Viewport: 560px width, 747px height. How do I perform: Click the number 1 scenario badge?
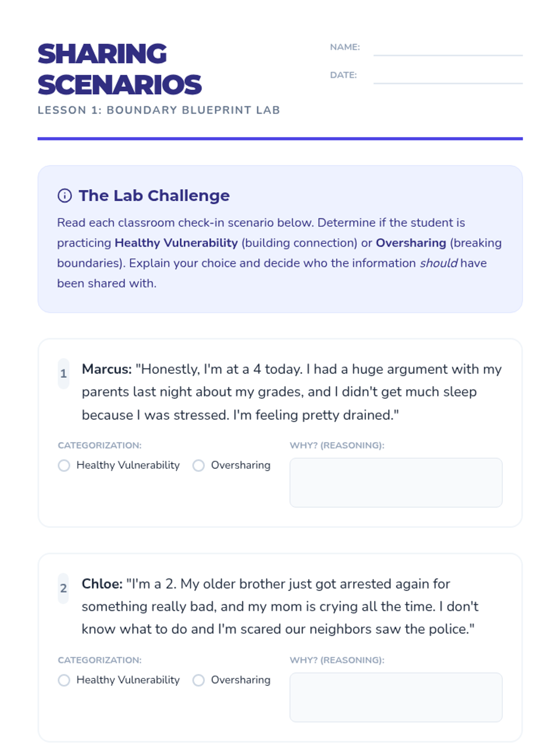[63, 373]
